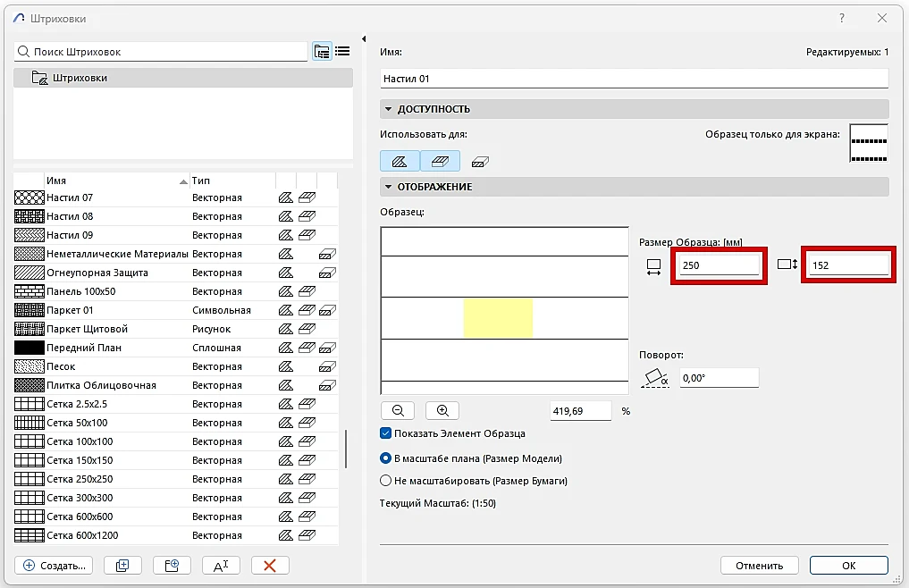The width and height of the screenshot is (909, 588).
Task: Switch to folder tree view
Action: [322, 52]
